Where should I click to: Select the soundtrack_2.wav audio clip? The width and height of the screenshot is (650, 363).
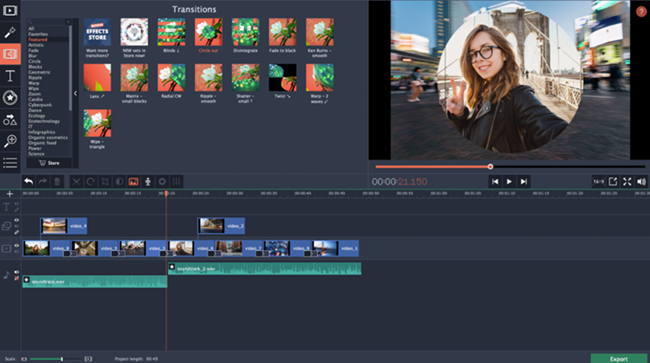coord(264,269)
